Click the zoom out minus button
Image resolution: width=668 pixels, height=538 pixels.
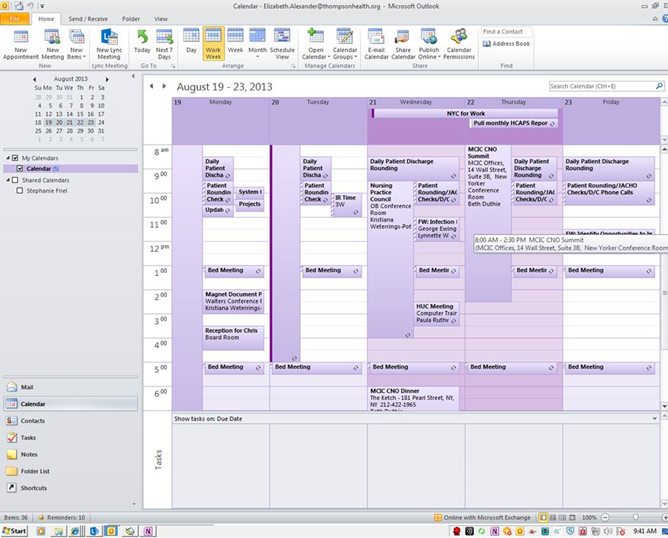605,518
